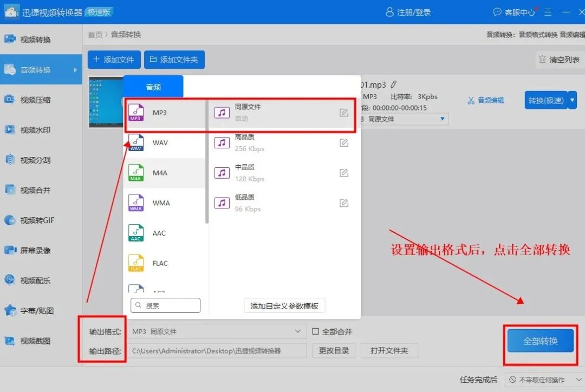The image size is (585, 392).
Task: Open 视频压缩 from the sidebar
Action: (41, 100)
